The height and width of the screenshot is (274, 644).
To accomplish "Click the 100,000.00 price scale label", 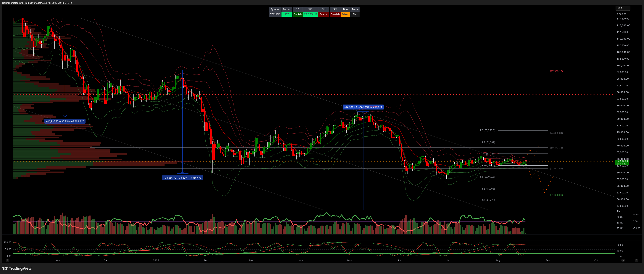I will click(x=623, y=65).
